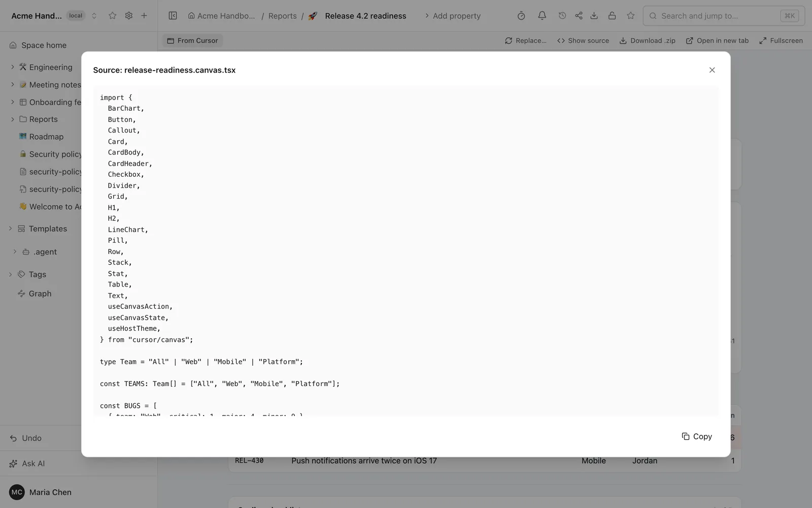812x508 pixels.
Task: Open the Engineering page
Action: pos(51,67)
